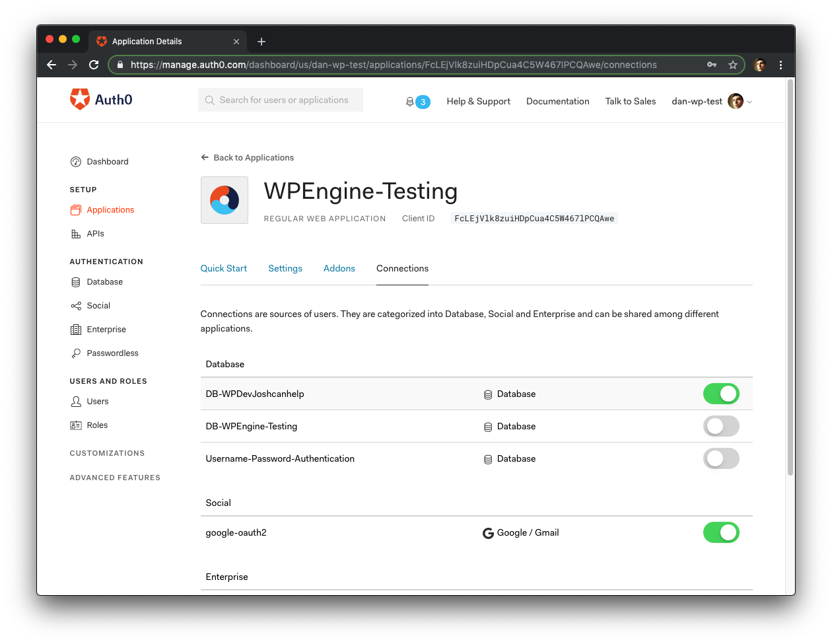Click the Roles ID card icon in sidebar
This screenshot has height=644, width=832.
76,425
